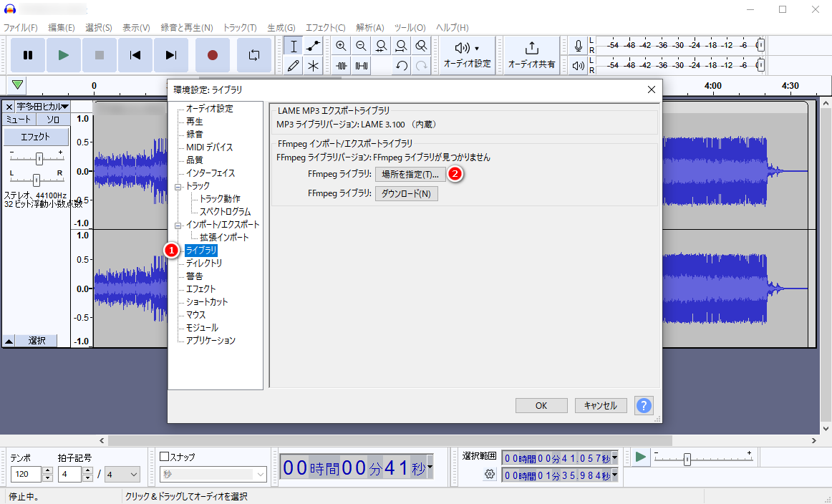Click the 場所を指定(T)... button
This screenshot has height=504, width=832.
point(410,175)
